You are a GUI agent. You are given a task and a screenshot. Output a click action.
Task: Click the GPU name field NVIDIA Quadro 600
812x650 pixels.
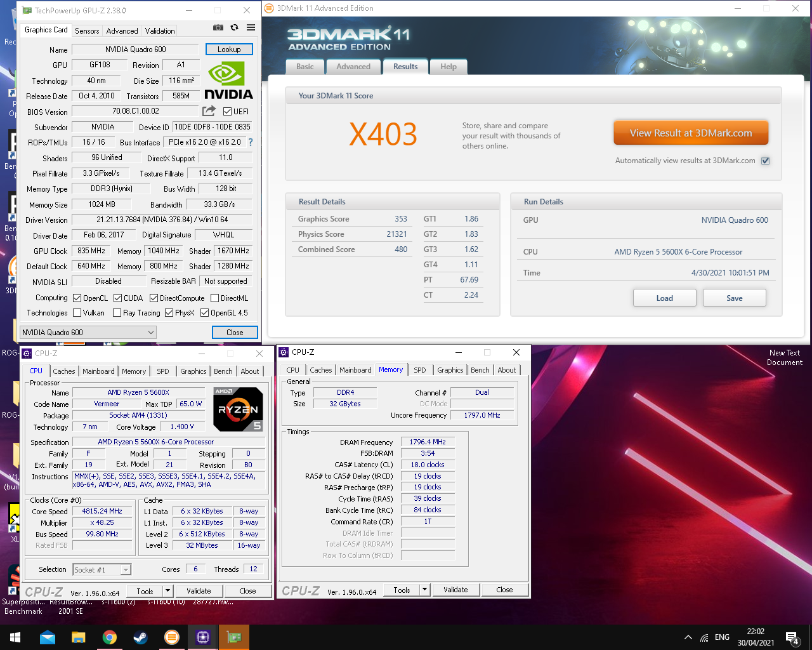click(136, 50)
